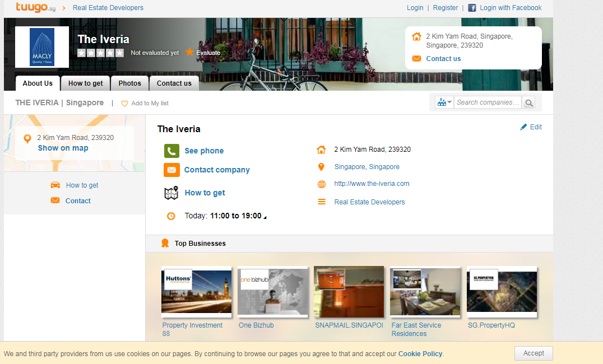Click Contact us in the banner address box

tap(443, 58)
